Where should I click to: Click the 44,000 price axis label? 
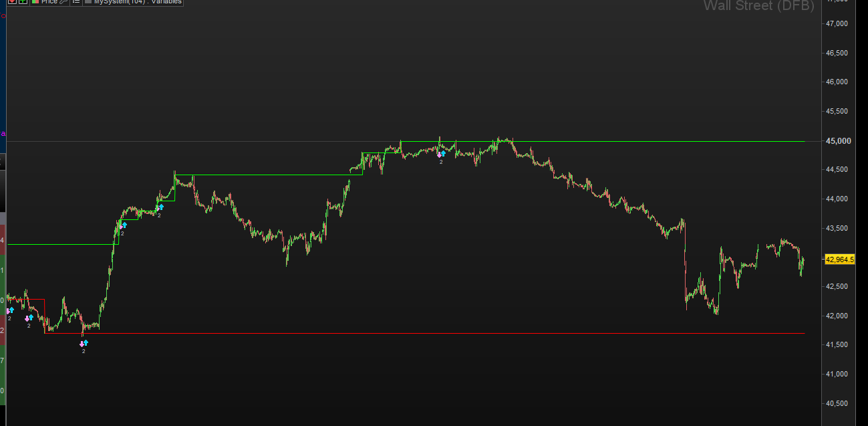(837, 199)
